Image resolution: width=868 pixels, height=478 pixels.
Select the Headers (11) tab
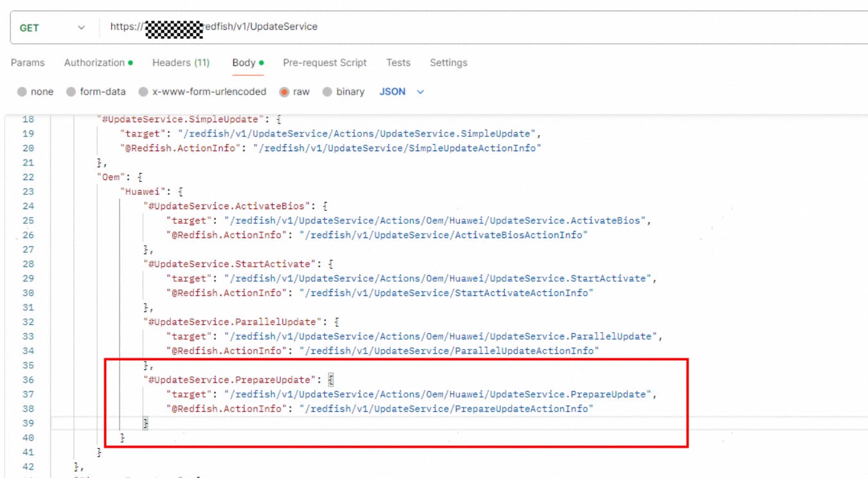tap(181, 62)
